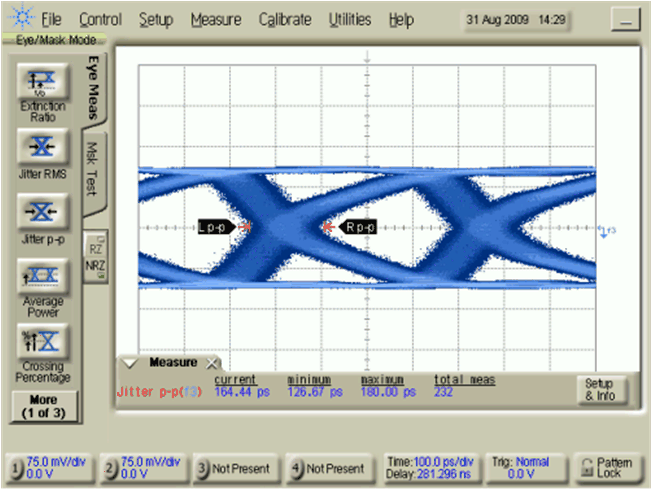Click the channel f3 ground reference marker
The height and width of the screenshot is (491, 652).
607,231
